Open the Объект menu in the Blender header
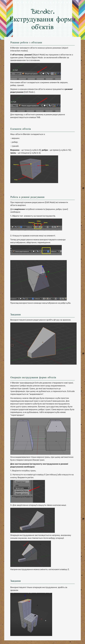The width and height of the screenshot is (85, 644). [x=17, y=74]
